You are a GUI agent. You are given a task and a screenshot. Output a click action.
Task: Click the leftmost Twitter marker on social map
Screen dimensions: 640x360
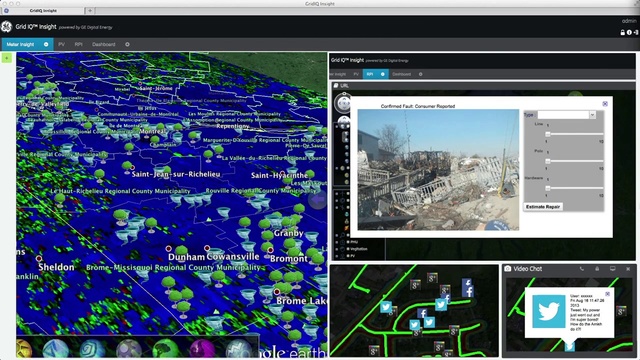tap(386, 307)
